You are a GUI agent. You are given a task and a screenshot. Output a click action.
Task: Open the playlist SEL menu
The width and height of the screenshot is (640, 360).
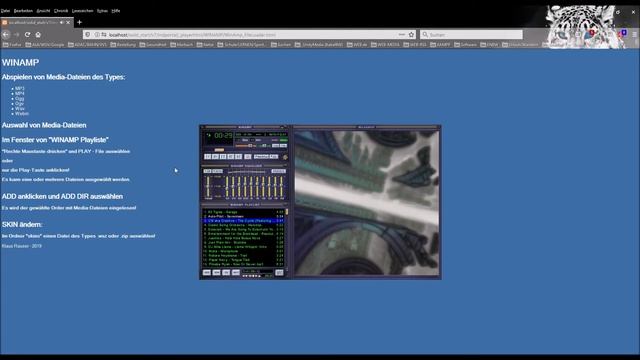[226, 272]
